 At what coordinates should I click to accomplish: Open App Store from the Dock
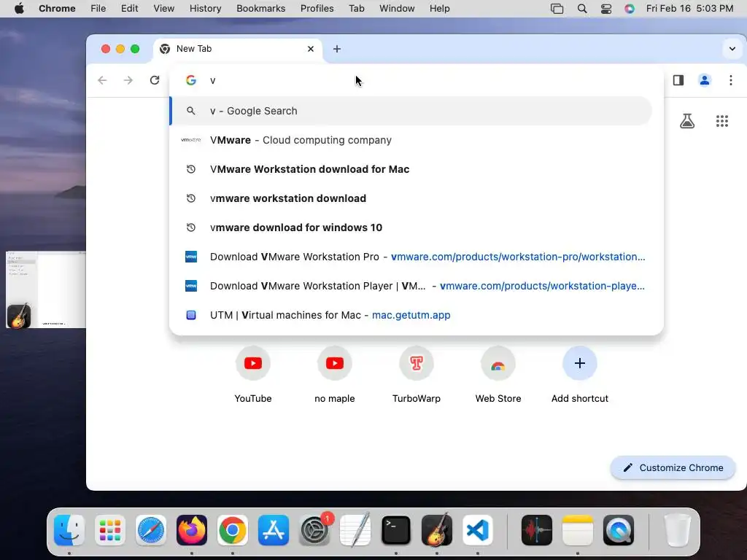click(x=274, y=530)
